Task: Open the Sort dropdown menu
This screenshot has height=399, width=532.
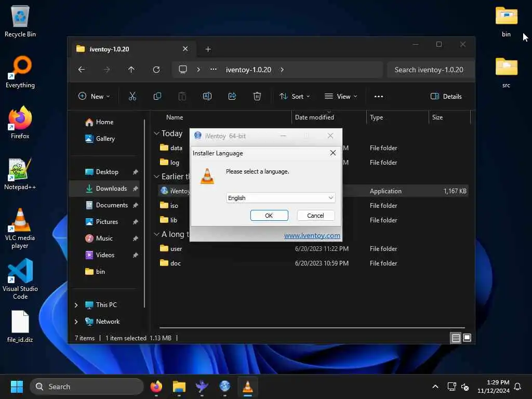Action: click(295, 96)
